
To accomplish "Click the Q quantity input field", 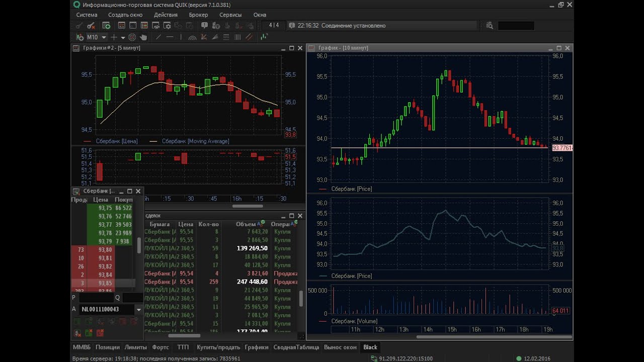I will pos(133,298).
